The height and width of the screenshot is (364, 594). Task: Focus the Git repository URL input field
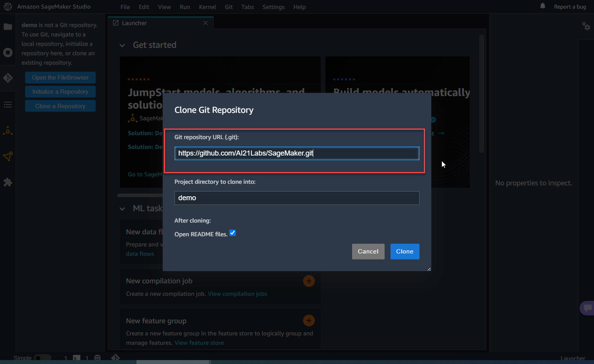297,153
